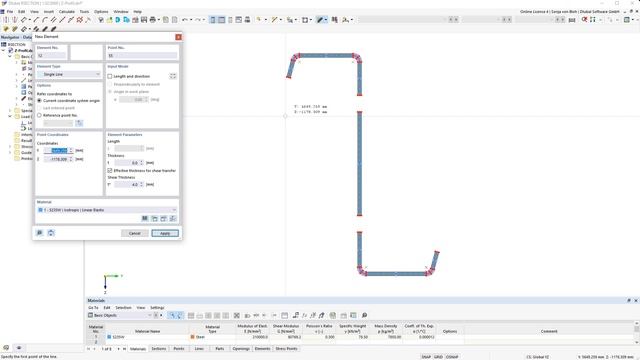The width and height of the screenshot is (640, 360).
Task: Click the Materials panel vertical scrollbar
Action: 636,334
